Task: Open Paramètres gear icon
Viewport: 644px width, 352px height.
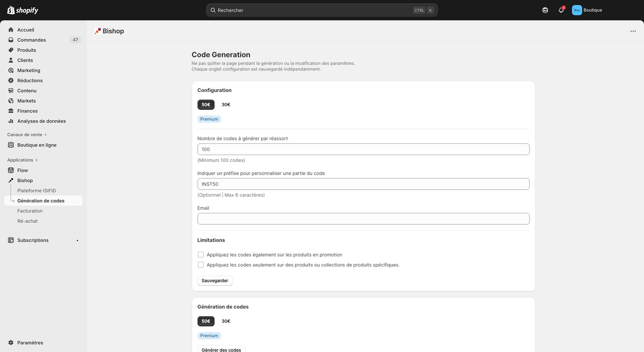Action: click(11, 343)
